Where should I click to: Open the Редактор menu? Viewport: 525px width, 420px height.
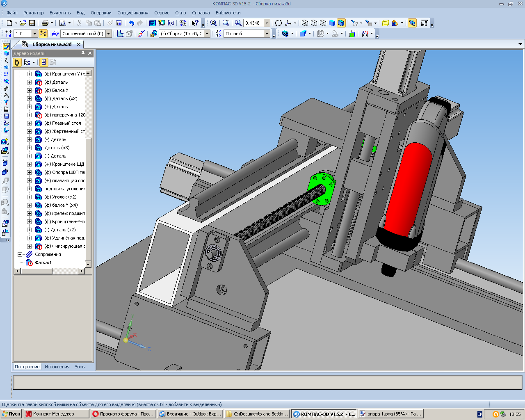pos(34,13)
